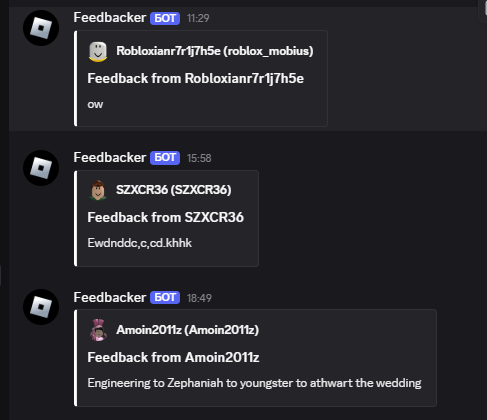Click the 'Feedback from SZXCR36' embed title
487x420 pixels.
tap(166, 217)
